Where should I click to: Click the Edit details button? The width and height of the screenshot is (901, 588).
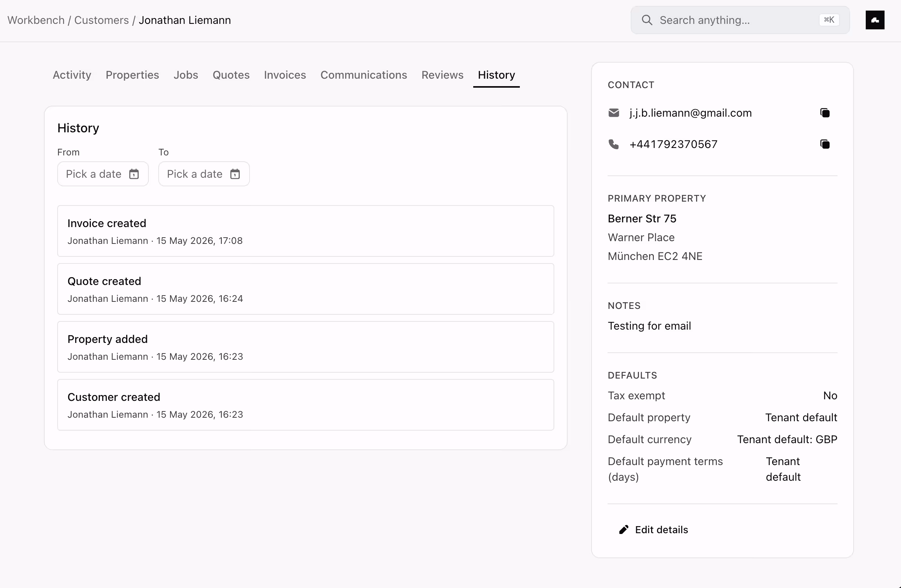[653, 530]
